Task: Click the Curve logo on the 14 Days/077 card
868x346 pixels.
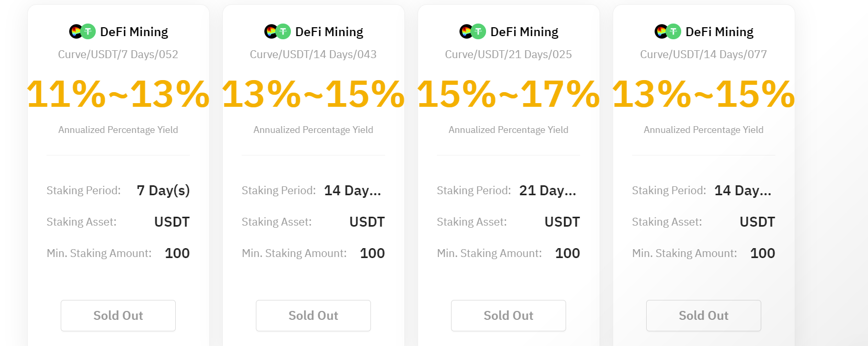Action: pos(660,31)
